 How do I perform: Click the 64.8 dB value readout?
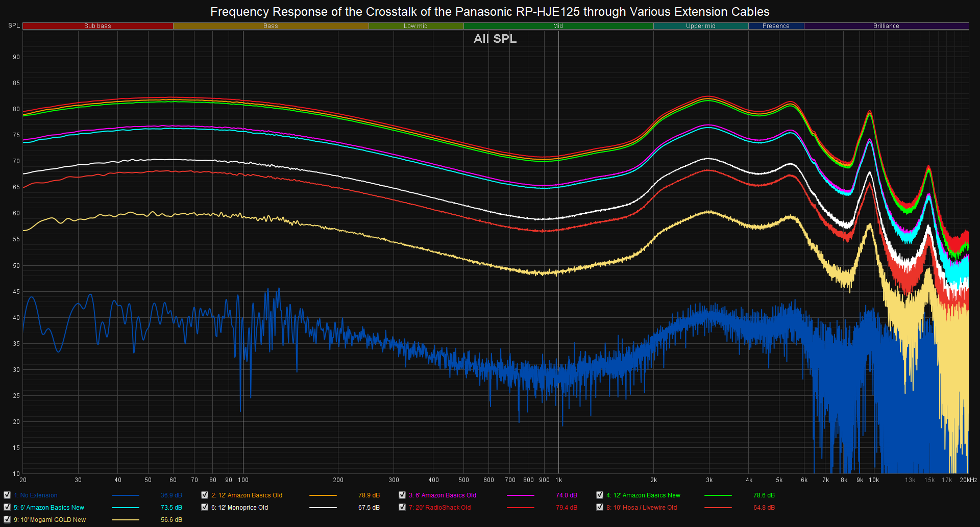764,508
